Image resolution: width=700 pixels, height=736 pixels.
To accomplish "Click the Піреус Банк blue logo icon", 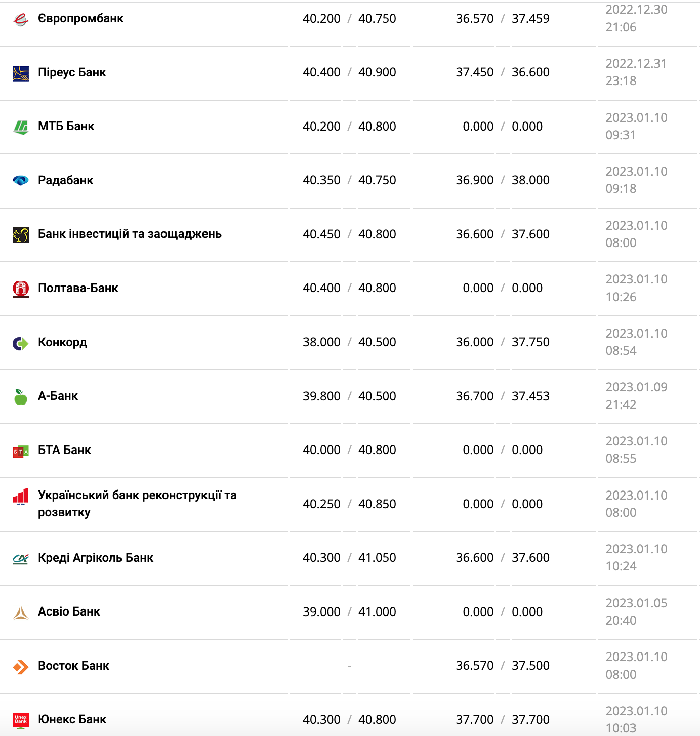I will pyautogui.click(x=21, y=73).
